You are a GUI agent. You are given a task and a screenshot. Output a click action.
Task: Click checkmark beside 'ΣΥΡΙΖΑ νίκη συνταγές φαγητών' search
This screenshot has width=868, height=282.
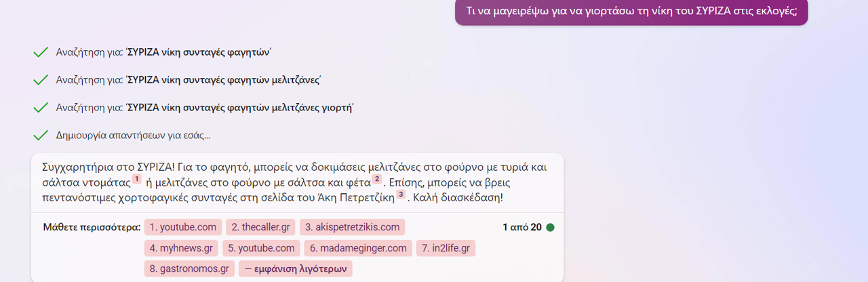(x=41, y=52)
